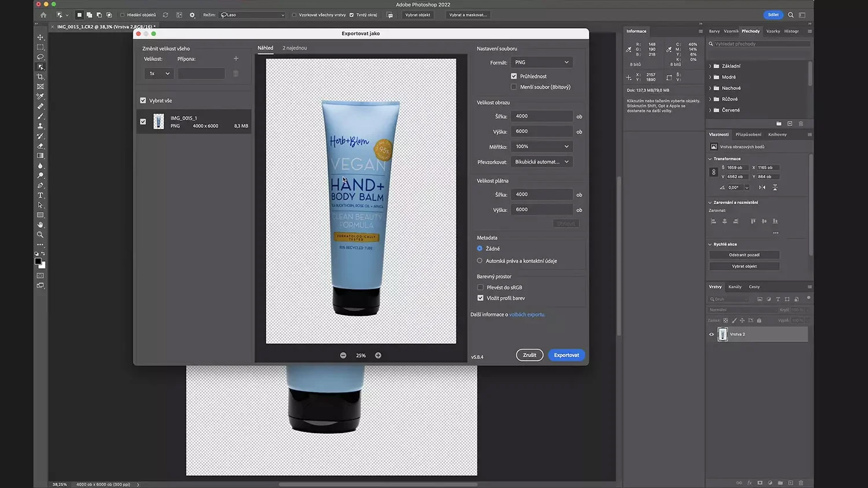Click Vybrat a maskovat button
This screenshot has width=868, height=488.
468,15
